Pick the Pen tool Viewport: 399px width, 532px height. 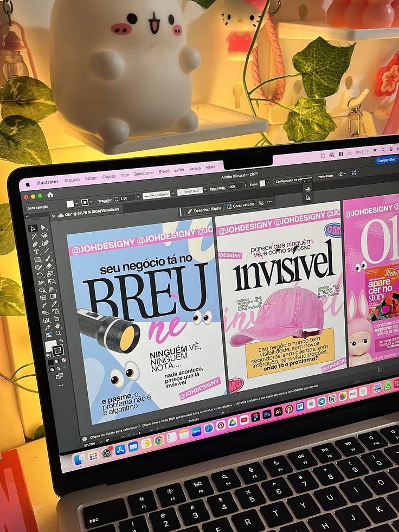pyautogui.click(x=35, y=244)
